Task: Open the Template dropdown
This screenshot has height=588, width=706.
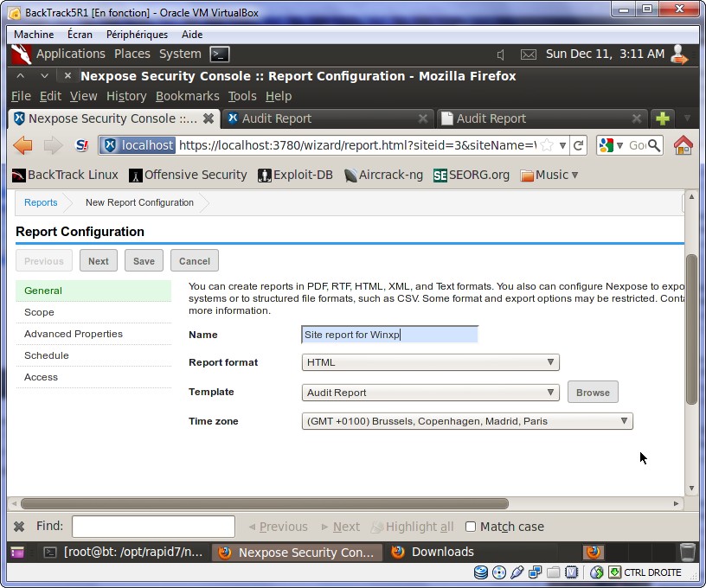Action: (x=431, y=393)
